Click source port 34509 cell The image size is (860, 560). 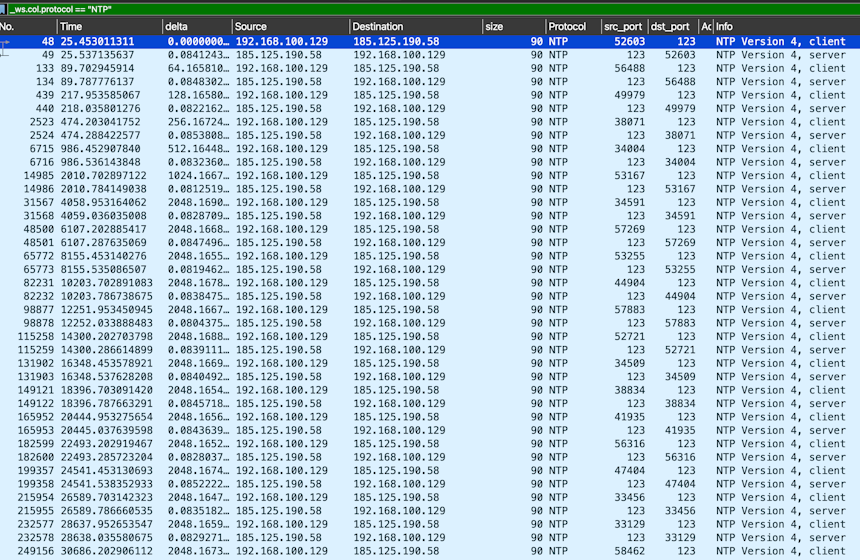point(629,363)
